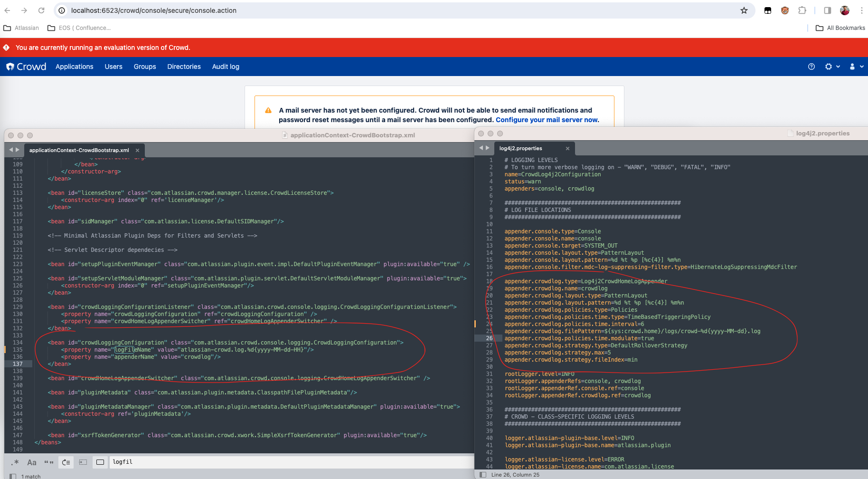Bookmark this page with the star icon
Screen dimensions: 868x479
tap(744, 10)
